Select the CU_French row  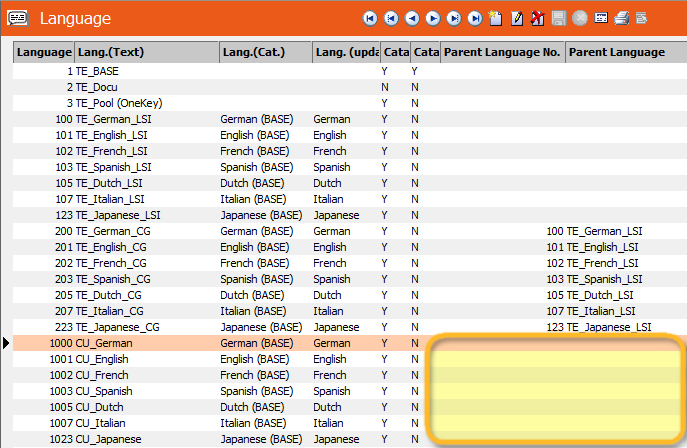click(x=350, y=375)
